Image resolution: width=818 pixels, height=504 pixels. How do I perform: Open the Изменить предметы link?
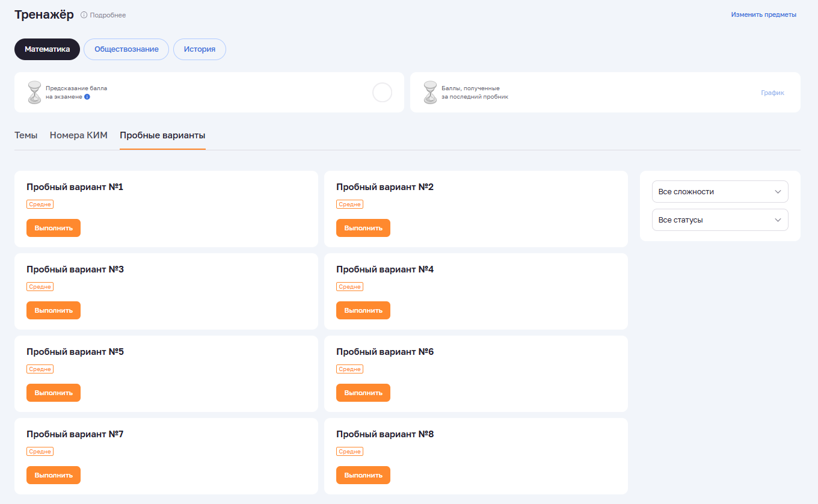coord(763,14)
